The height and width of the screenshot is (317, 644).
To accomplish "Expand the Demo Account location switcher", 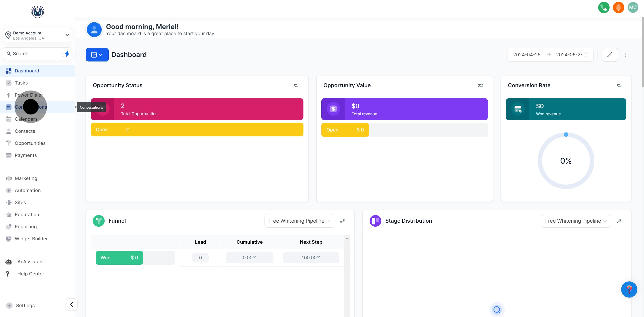I will [38, 35].
